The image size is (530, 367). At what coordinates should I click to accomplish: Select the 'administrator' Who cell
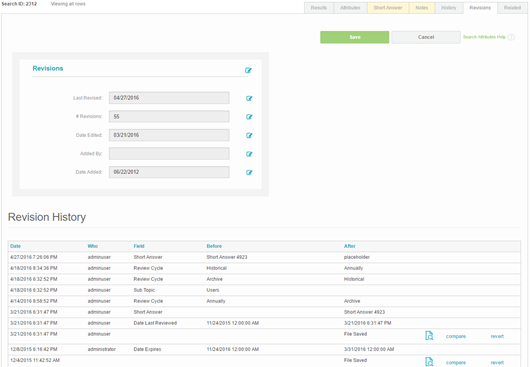101,349
